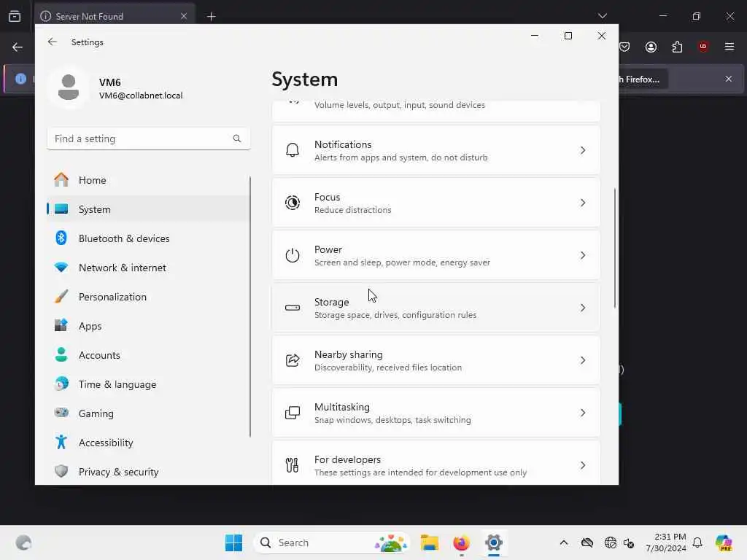Click the Multitasking windows icon
Image resolution: width=747 pixels, height=560 pixels.
click(x=293, y=413)
